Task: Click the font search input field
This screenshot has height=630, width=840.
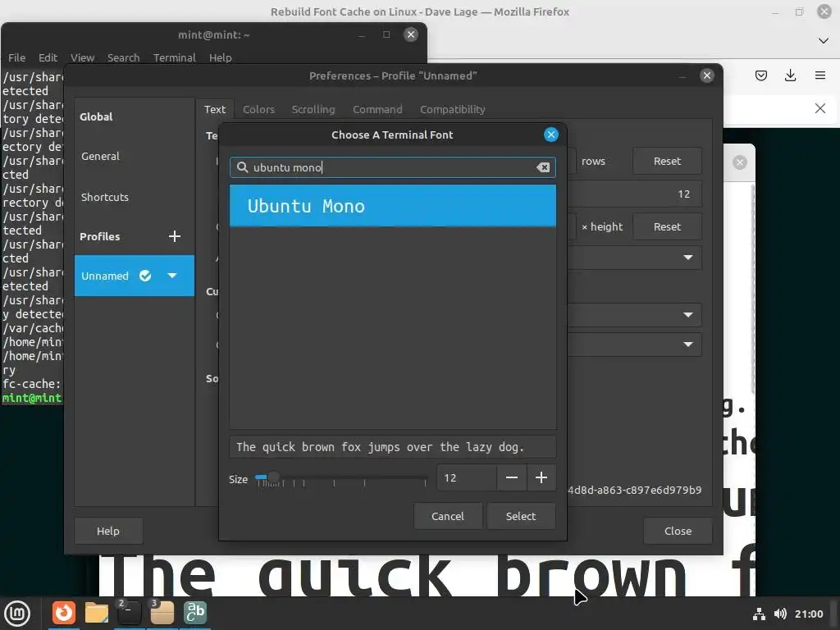Action: (393, 167)
